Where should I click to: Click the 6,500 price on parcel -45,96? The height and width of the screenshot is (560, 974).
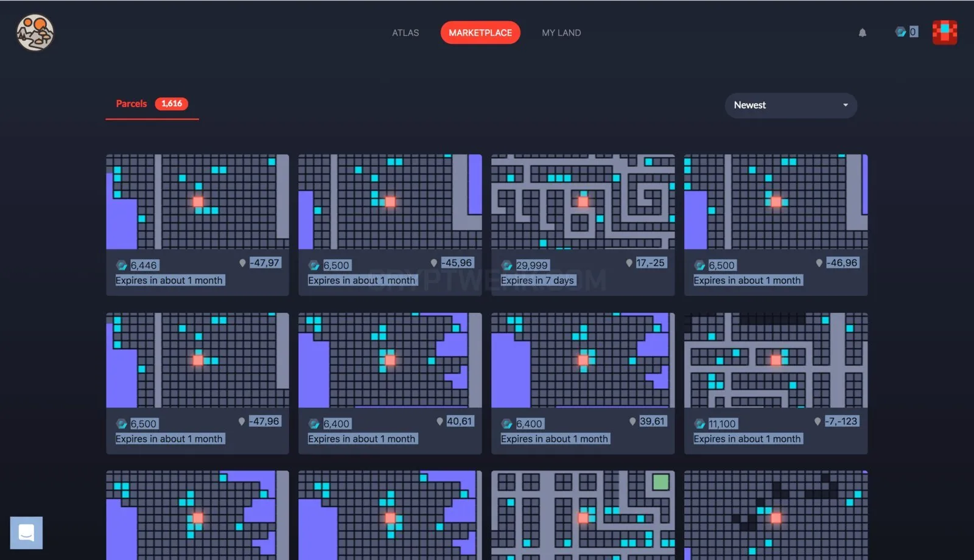point(337,265)
